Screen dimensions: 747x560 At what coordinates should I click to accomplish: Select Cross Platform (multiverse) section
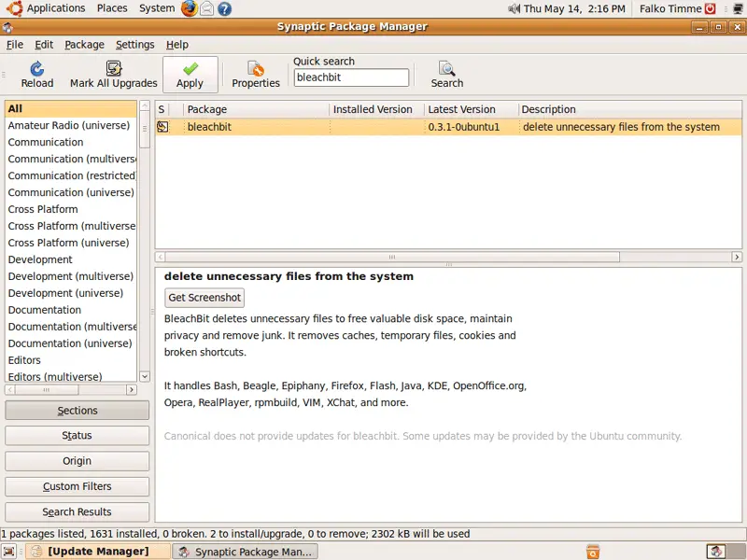(71, 226)
